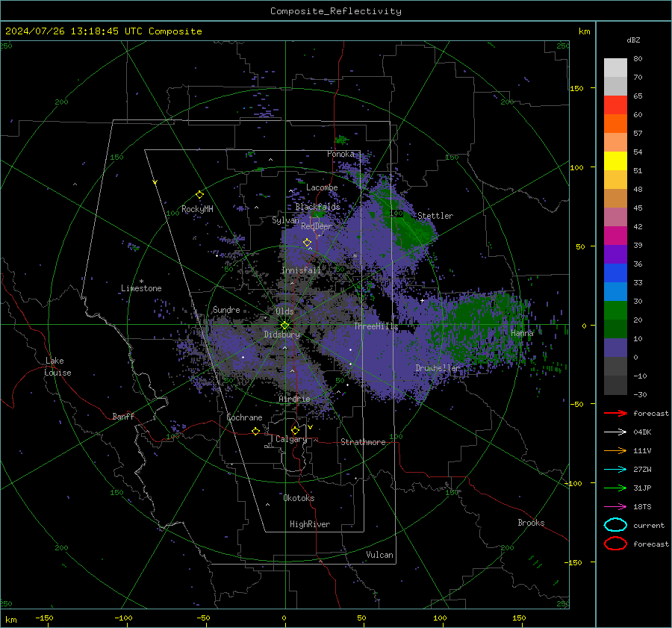Screen dimensions: 672x628
Task: Select the slate 0–10 dBZ swatch
Action: 615,348
